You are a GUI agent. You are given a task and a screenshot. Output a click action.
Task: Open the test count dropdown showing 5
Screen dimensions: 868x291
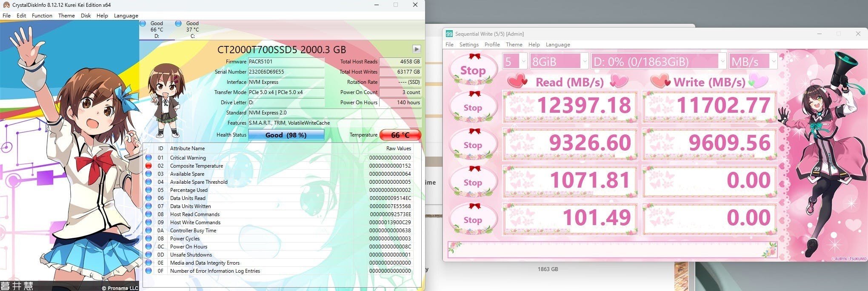tap(515, 62)
